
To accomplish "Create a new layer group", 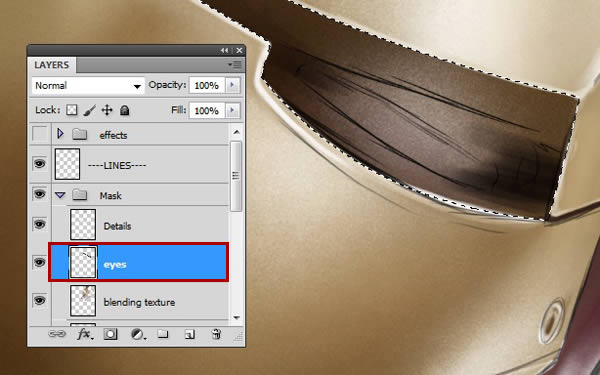I will (x=163, y=334).
